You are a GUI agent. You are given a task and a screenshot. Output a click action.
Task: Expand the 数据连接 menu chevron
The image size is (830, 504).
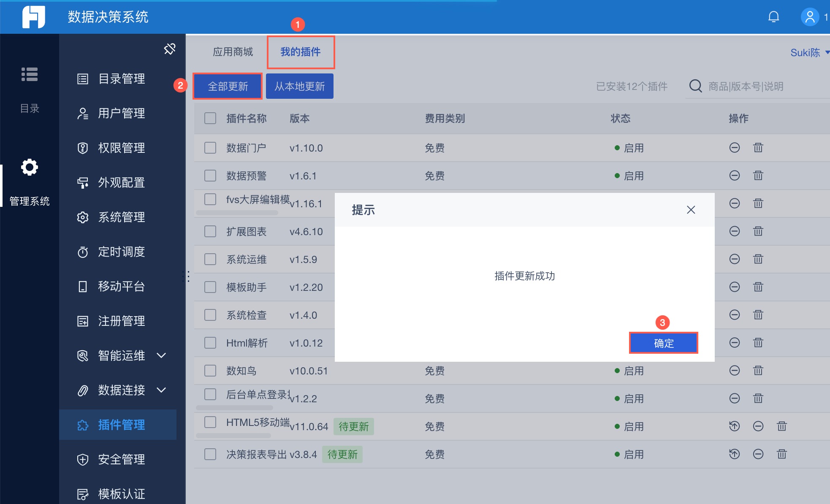click(x=161, y=390)
